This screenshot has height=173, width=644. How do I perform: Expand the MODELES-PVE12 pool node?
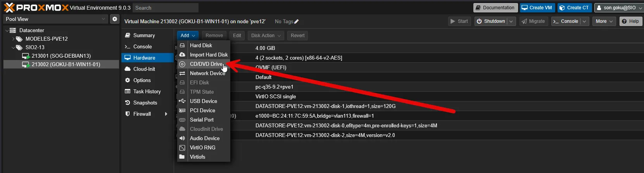coord(13,39)
